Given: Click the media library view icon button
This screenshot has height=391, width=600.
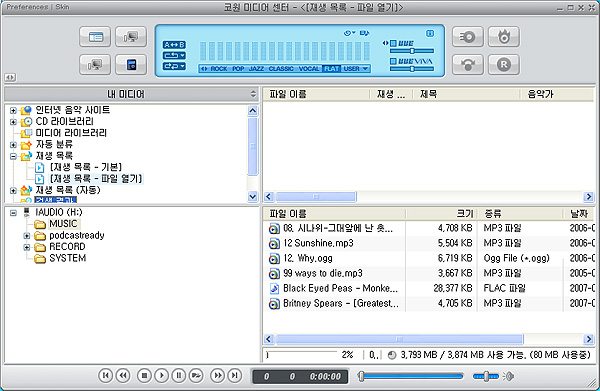Looking at the screenshot, I should pos(95,37).
